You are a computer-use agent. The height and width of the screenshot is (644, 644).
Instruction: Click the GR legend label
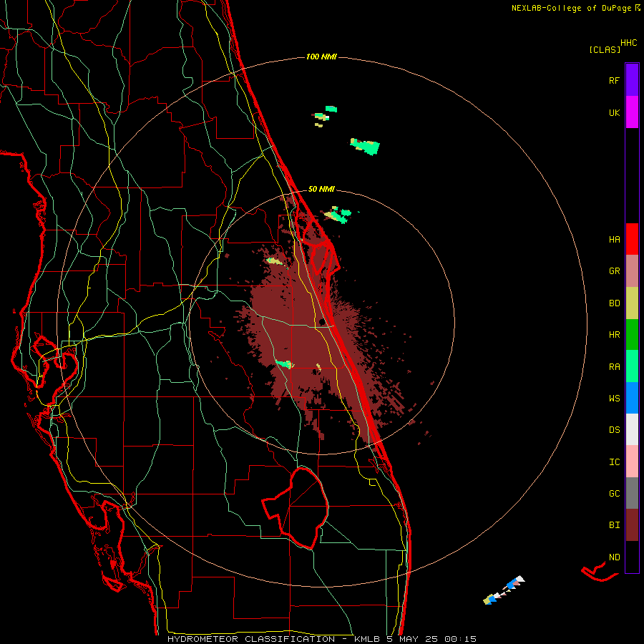pos(614,271)
